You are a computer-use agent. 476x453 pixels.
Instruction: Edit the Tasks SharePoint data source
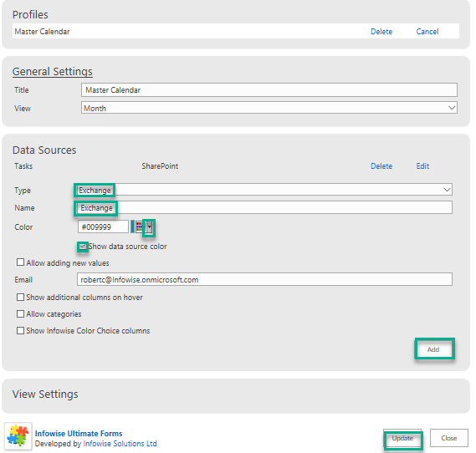(422, 166)
